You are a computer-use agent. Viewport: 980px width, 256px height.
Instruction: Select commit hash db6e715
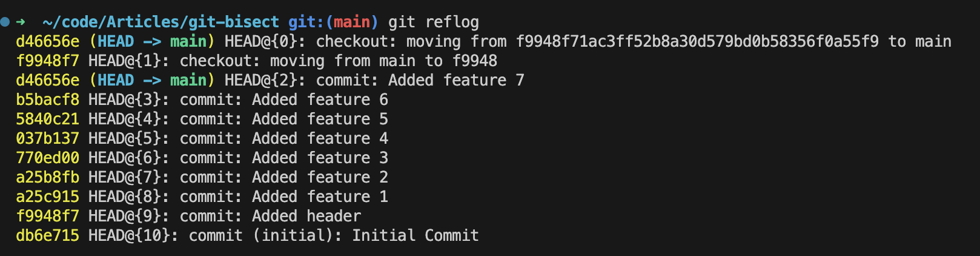point(48,235)
